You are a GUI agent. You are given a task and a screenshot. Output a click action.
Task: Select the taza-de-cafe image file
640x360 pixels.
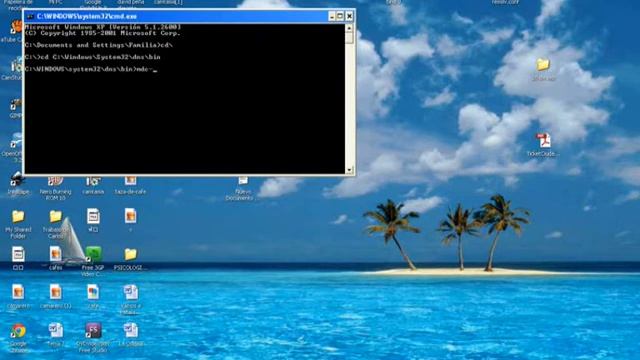pyautogui.click(x=130, y=185)
